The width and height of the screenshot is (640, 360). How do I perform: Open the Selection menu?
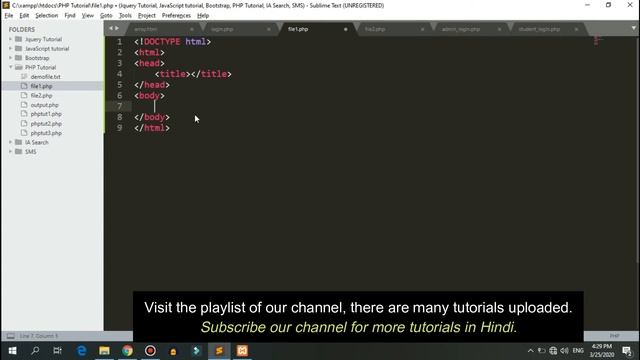tap(47, 16)
